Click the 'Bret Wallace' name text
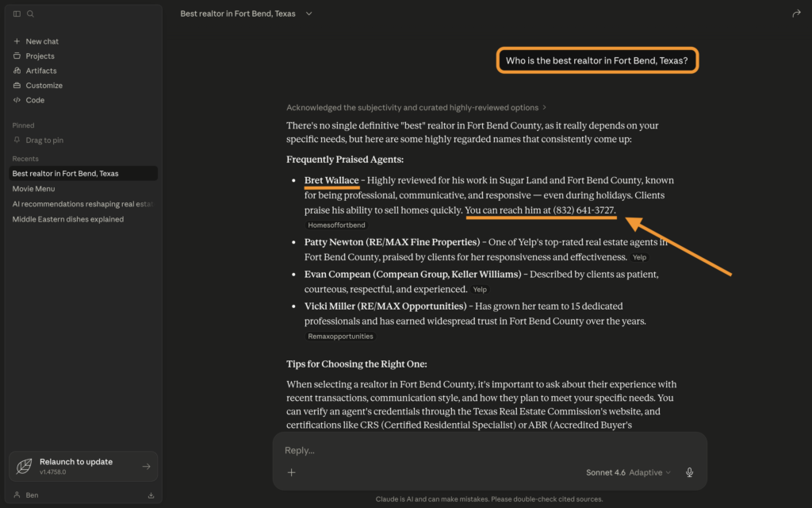This screenshot has width=812, height=508. point(331,180)
